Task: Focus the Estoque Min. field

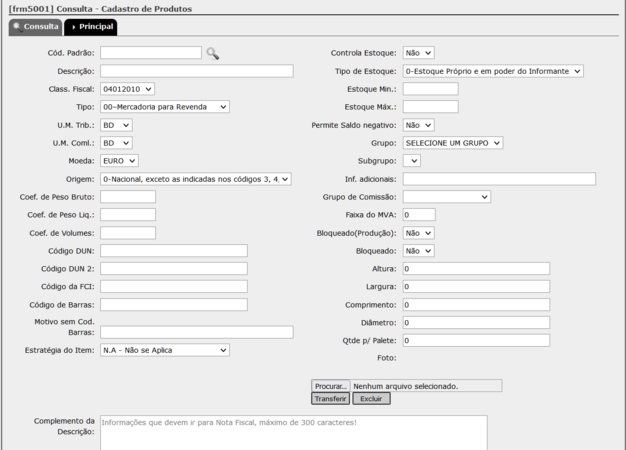Action: 430,89
